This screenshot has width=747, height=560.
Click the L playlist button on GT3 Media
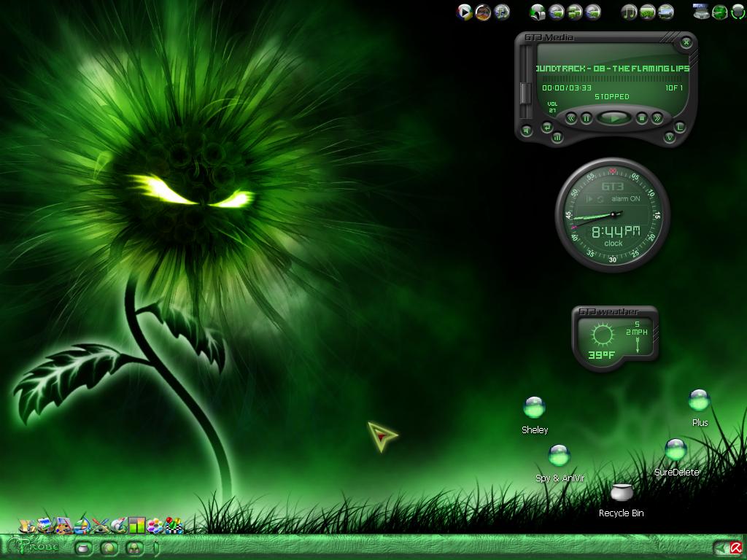[x=680, y=127]
